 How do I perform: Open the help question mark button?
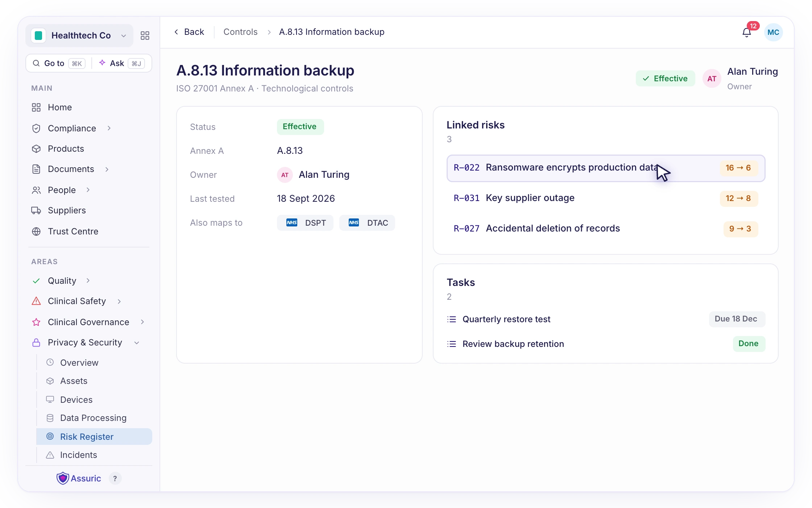pyautogui.click(x=115, y=478)
